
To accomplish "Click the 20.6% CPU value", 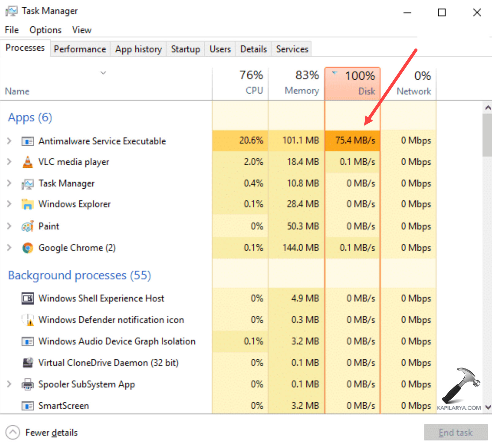I will point(251,140).
